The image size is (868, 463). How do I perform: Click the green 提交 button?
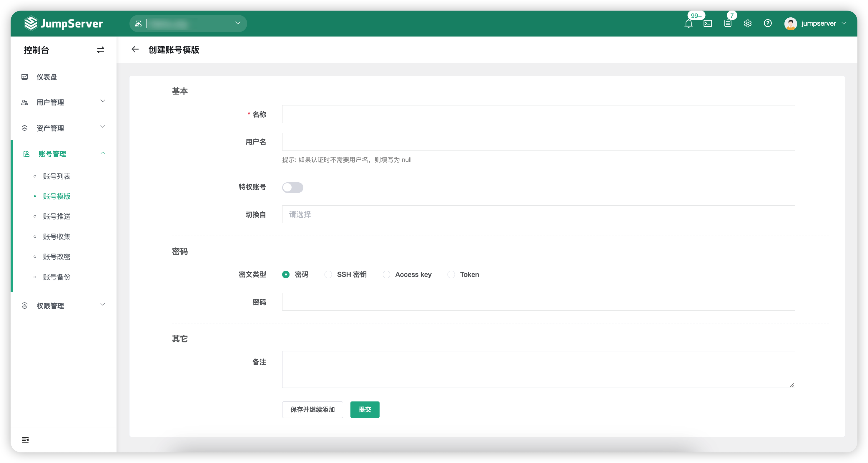(x=365, y=409)
